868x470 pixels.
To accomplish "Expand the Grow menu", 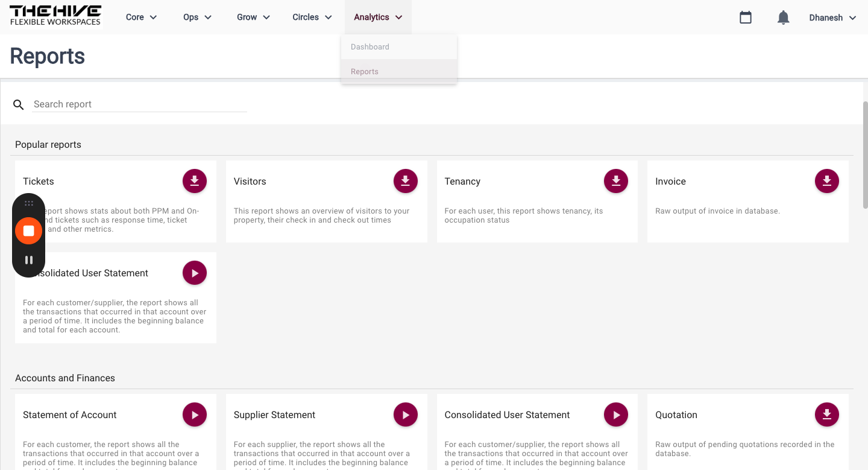I will [x=253, y=17].
